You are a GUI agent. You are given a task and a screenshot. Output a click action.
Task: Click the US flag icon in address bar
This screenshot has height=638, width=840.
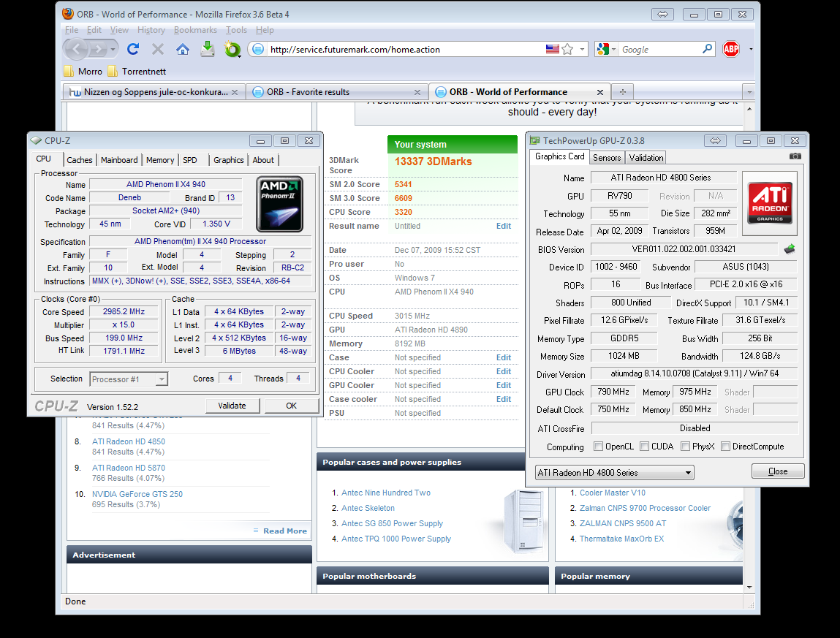click(552, 49)
